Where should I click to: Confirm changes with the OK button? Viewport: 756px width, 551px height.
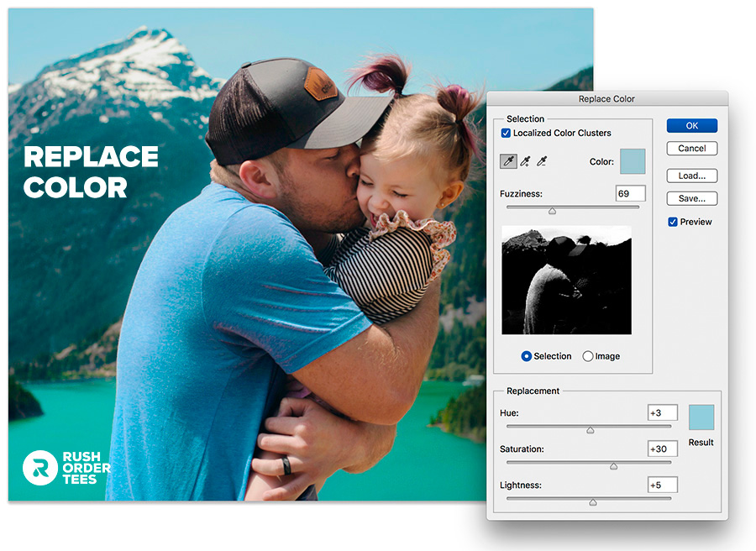coord(691,124)
